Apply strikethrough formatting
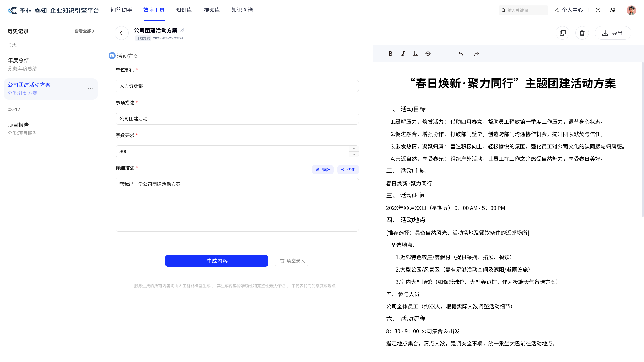The width and height of the screenshot is (644, 362). point(428,54)
